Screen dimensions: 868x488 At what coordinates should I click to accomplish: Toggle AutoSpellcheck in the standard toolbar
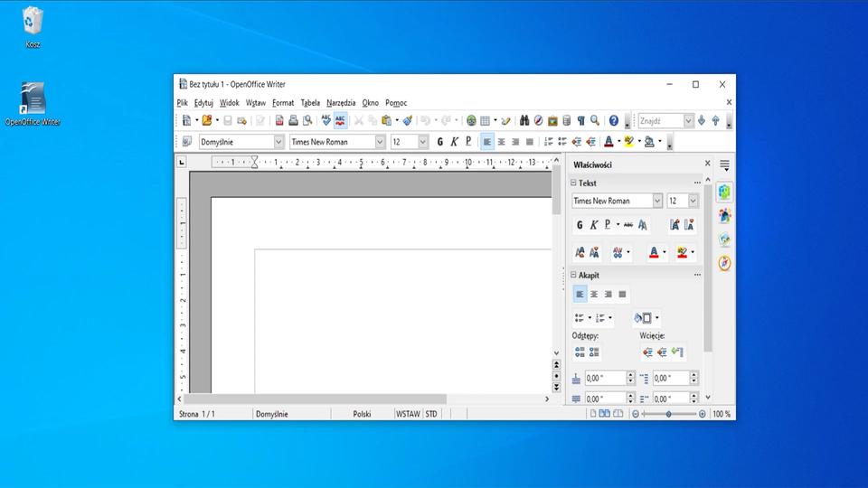point(341,120)
